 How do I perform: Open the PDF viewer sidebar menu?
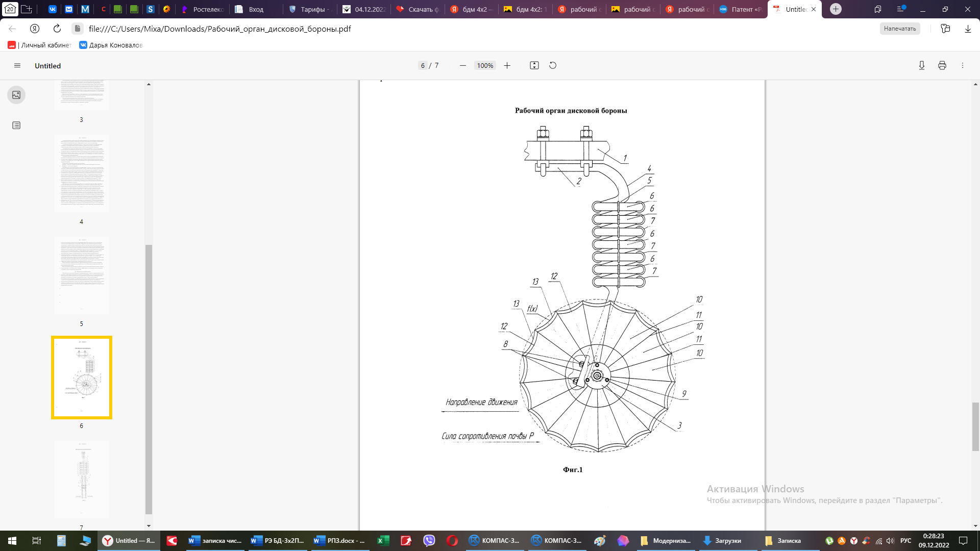(17, 66)
